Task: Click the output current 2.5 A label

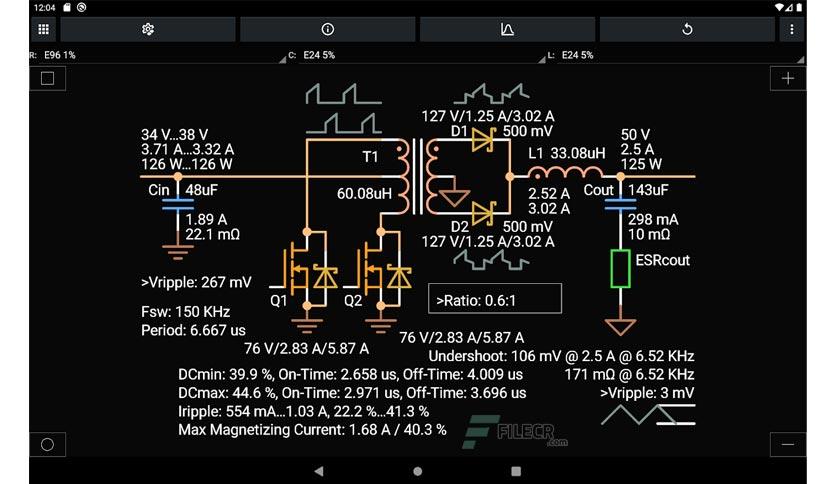Action: point(637,149)
